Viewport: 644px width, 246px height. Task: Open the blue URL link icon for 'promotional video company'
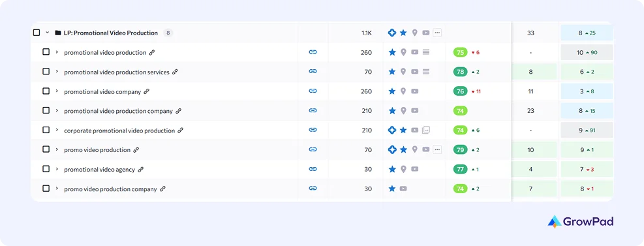tap(313, 91)
